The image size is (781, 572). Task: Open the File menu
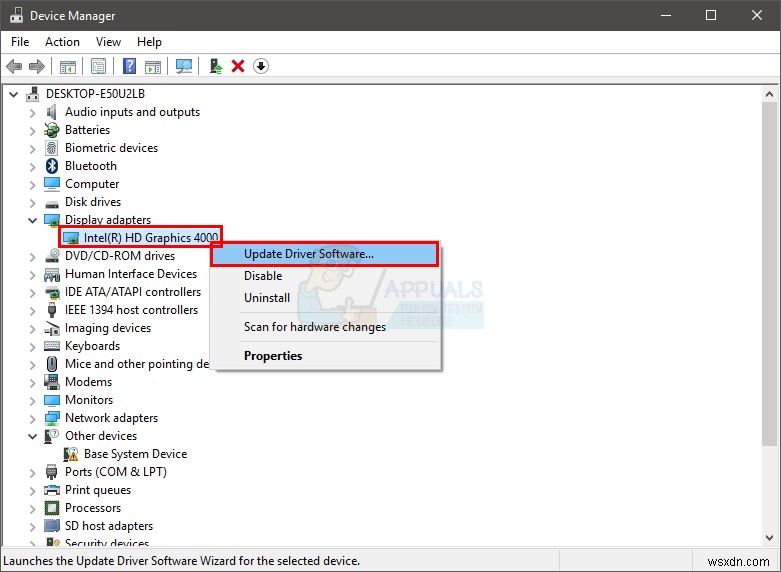click(20, 42)
